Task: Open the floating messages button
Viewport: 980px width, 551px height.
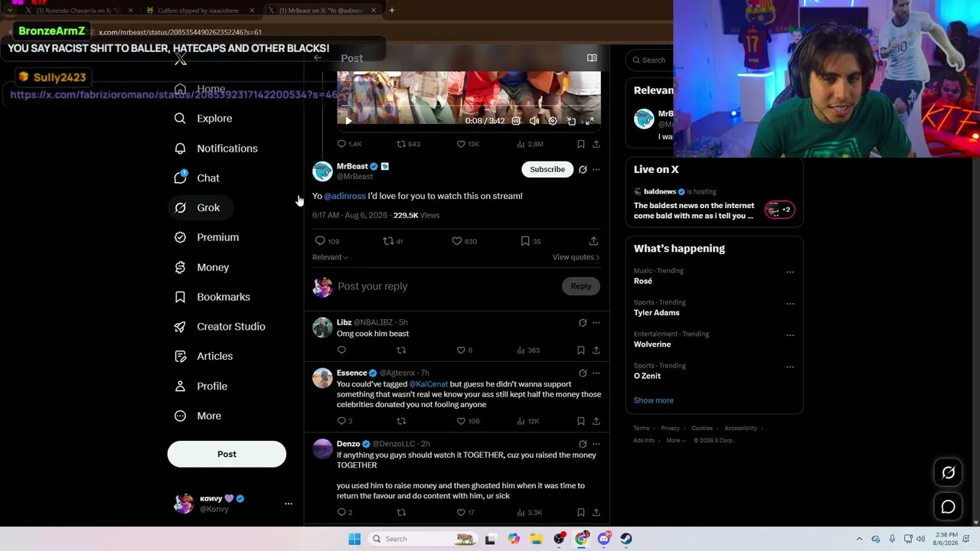Action: tap(948, 507)
